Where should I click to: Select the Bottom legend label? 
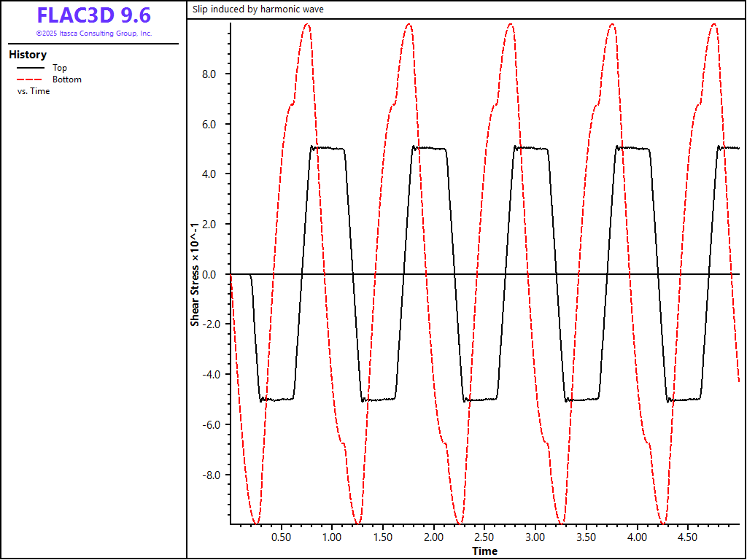point(66,79)
